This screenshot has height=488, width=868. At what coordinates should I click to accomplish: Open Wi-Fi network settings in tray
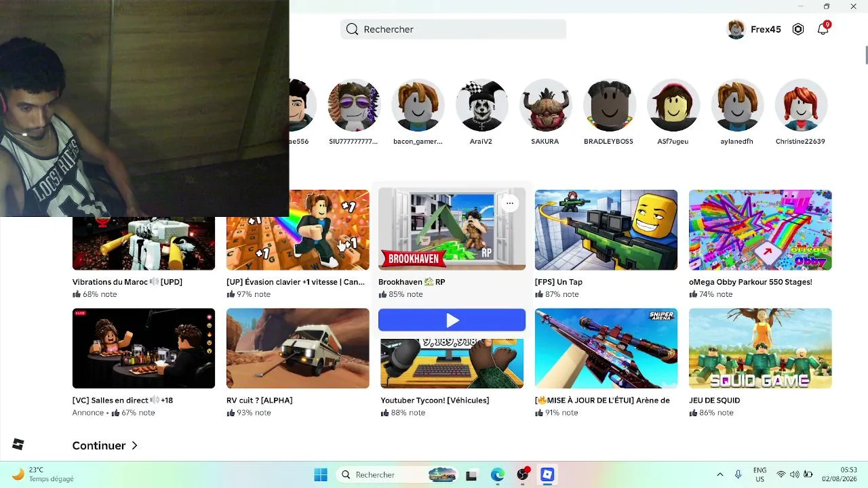pos(781,474)
